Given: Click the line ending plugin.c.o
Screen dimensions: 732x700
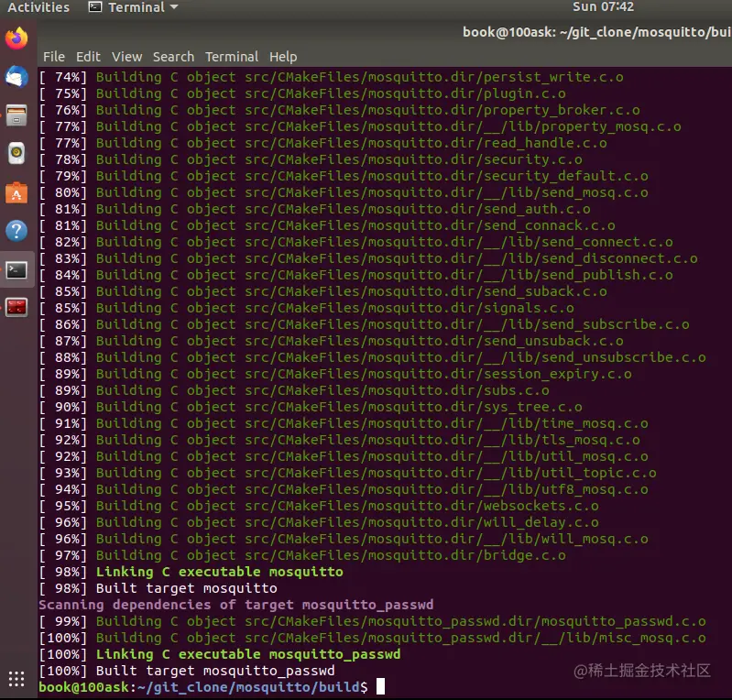Looking at the screenshot, I should tap(302, 93).
